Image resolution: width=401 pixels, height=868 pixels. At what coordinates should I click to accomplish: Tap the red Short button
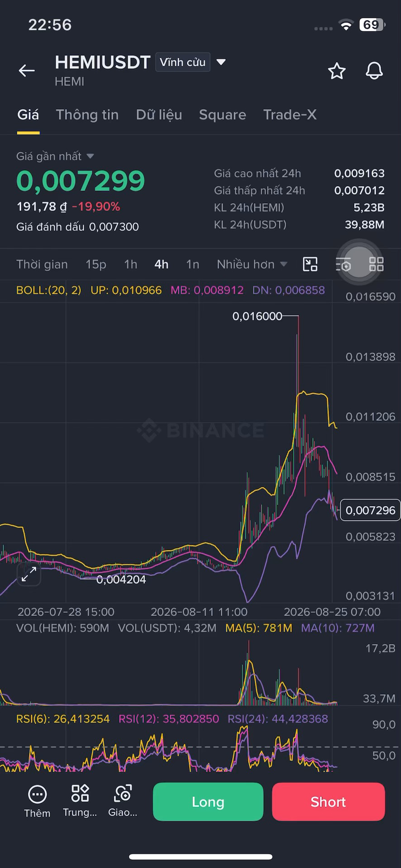[329, 802]
